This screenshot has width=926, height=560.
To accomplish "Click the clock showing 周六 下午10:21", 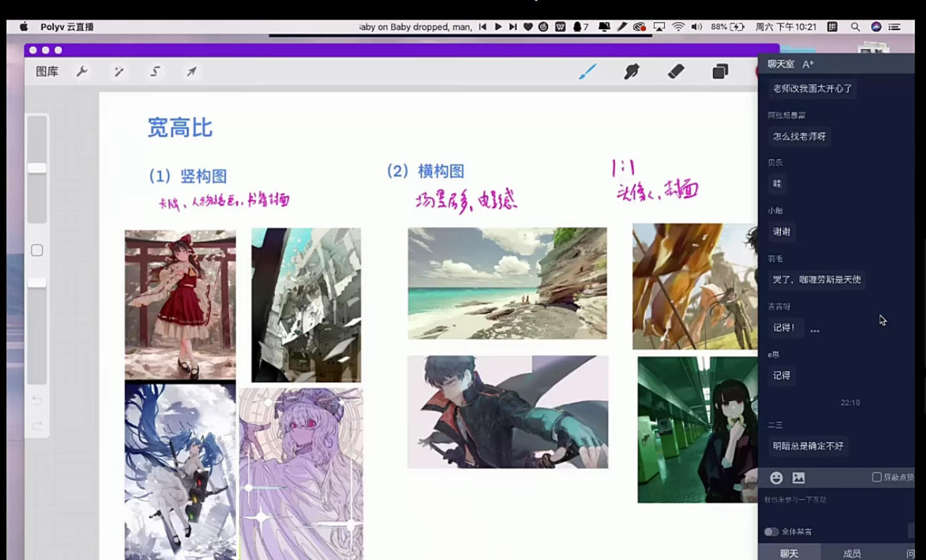I will [786, 27].
